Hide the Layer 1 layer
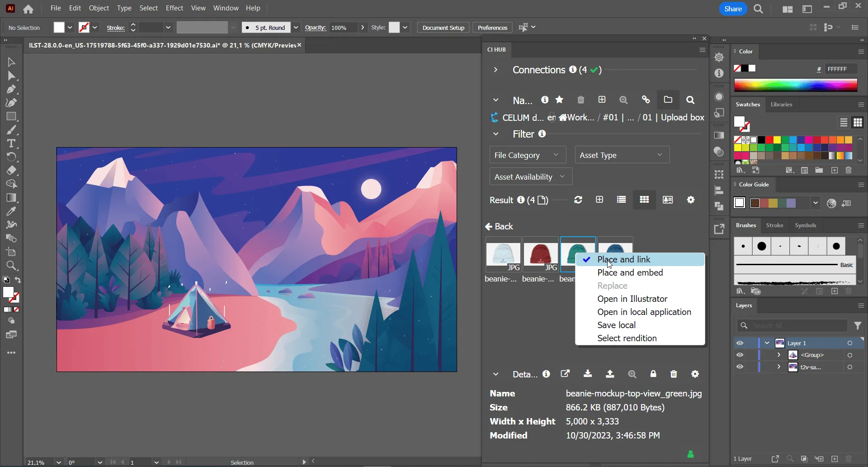 tap(740, 343)
